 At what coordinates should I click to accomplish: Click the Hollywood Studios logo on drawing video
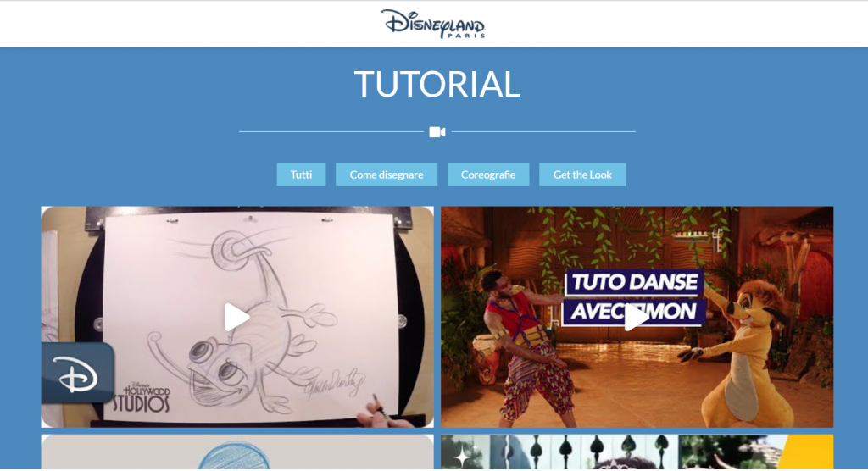pos(142,397)
